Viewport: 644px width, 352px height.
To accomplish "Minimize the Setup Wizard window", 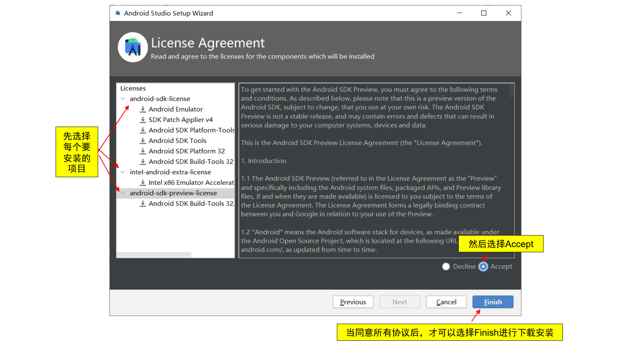I will tap(460, 13).
